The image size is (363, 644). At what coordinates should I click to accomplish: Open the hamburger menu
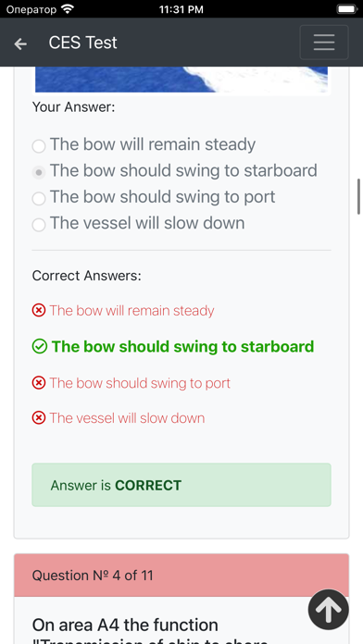point(324,43)
